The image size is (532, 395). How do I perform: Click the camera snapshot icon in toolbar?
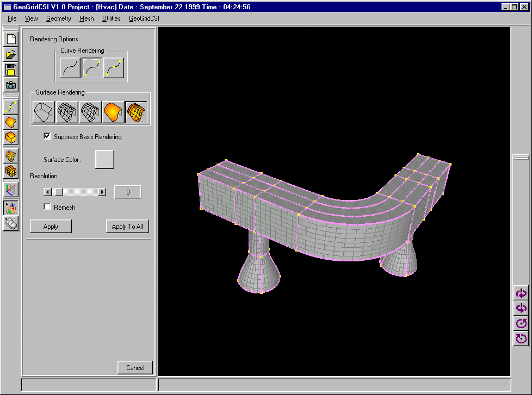click(x=11, y=85)
